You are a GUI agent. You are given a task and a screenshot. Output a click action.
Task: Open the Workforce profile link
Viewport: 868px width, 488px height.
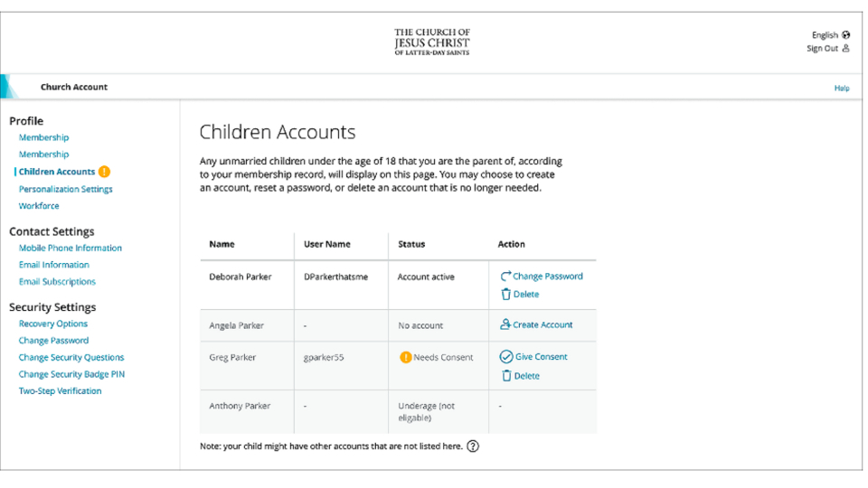tap(39, 206)
